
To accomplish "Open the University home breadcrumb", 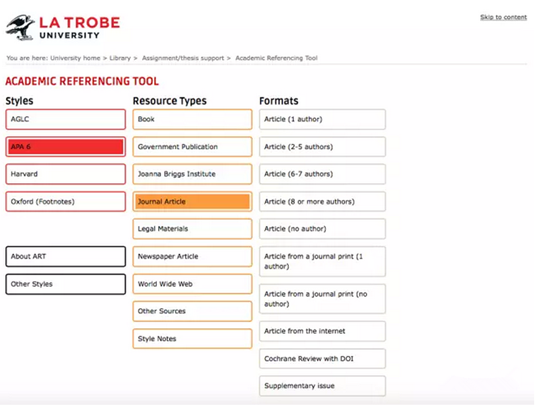I will 75,58.
